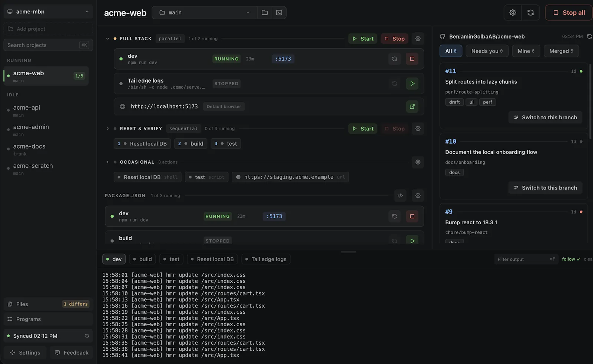Select the acme-api project

pyautogui.click(x=46, y=110)
